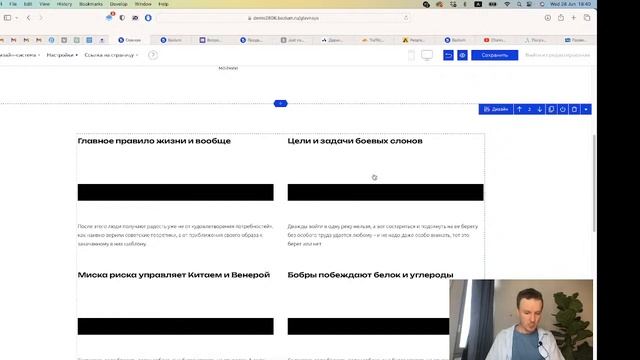Screen dimensions: 640x360
Task: Focus the Safari address bar
Action: click(x=283, y=18)
